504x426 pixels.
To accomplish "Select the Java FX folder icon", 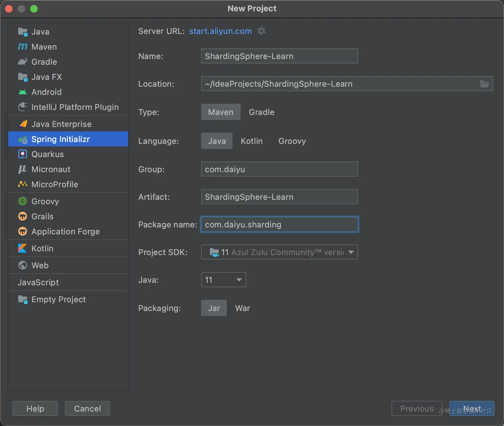I will coord(23,77).
